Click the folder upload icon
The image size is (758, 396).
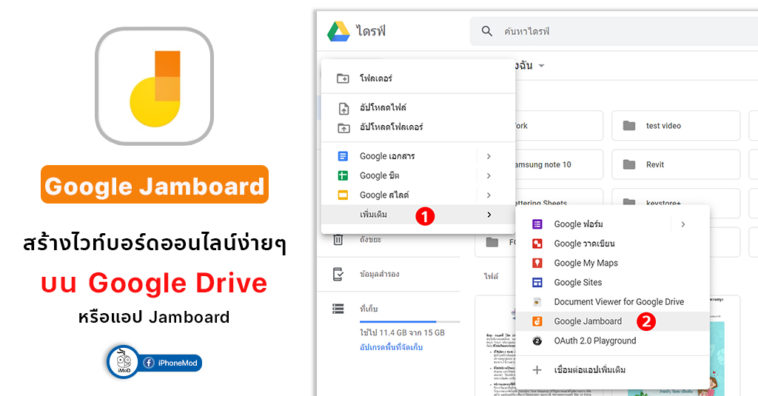click(343, 128)
